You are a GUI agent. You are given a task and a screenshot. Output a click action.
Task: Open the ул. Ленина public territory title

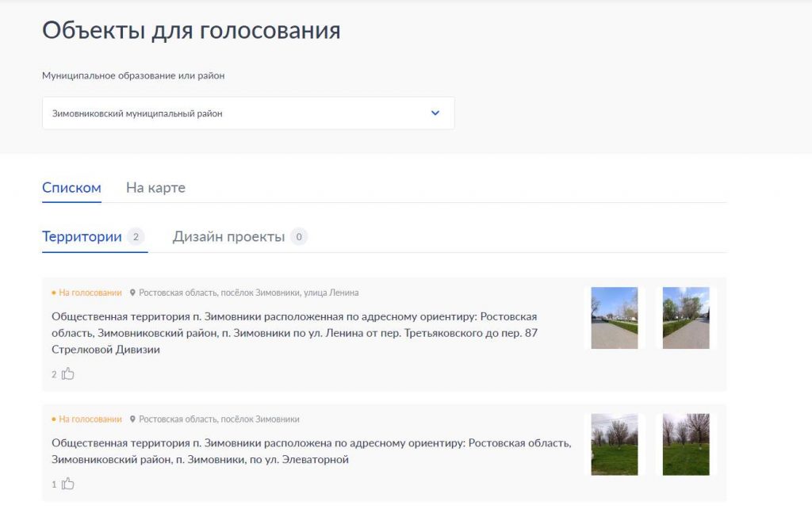[x=294, y=333]
